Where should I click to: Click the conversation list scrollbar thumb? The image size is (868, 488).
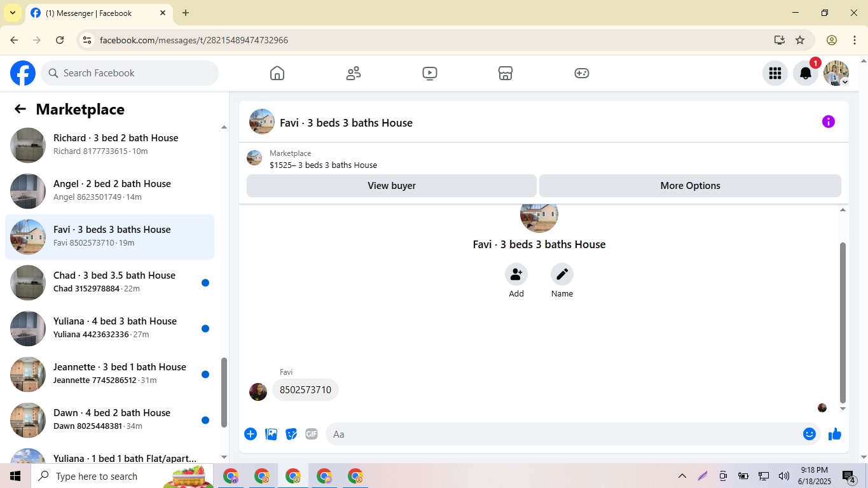224,393
